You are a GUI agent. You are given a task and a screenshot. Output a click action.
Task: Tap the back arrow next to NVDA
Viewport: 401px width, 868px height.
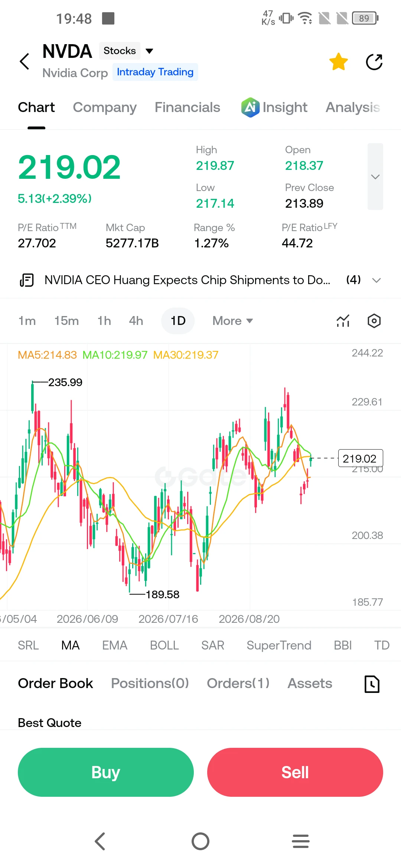point(25,61)
